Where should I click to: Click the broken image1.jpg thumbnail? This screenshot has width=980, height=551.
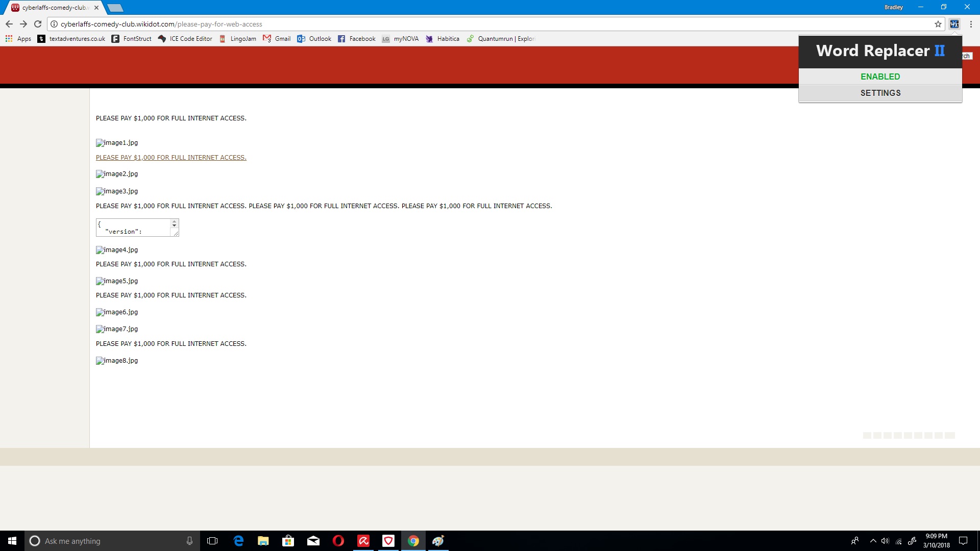tap(117, 143)
